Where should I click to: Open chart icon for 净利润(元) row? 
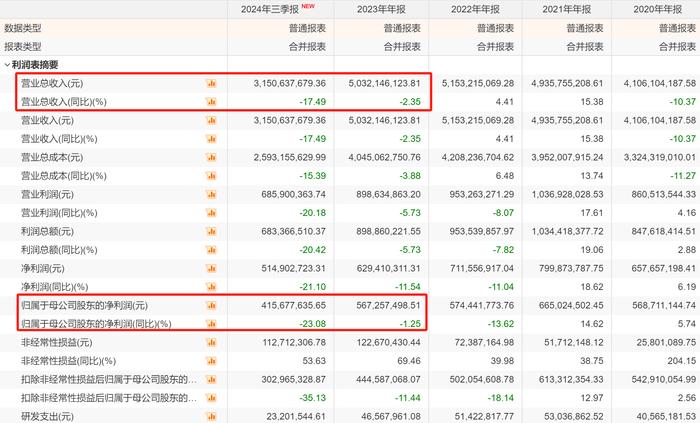click(x=211, y=269)
